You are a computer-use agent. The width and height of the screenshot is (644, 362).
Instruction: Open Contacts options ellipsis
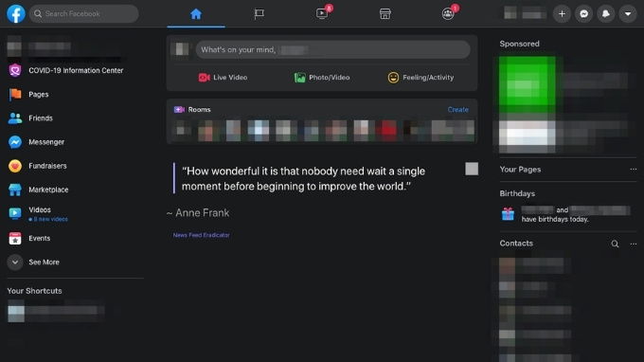tap(633, 244)
